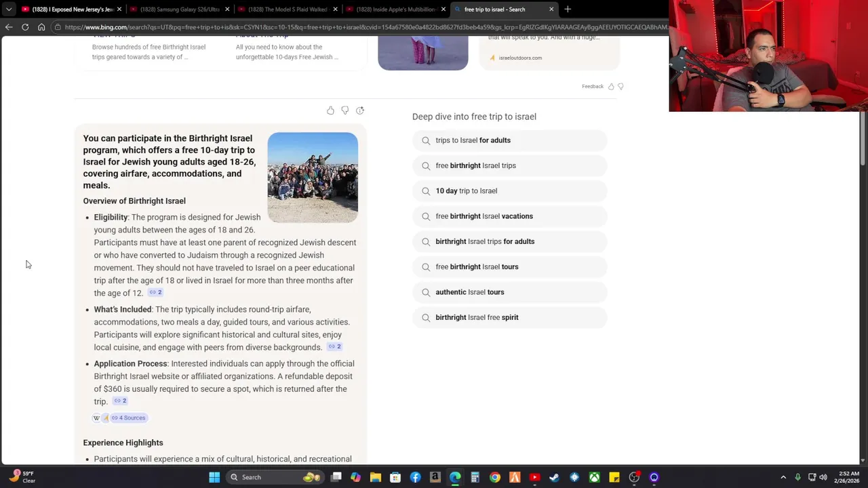Screen dimensions: 868x488
Task: Open citation badge after Eligibility paragraph
Action: click(x=155, y=293)
